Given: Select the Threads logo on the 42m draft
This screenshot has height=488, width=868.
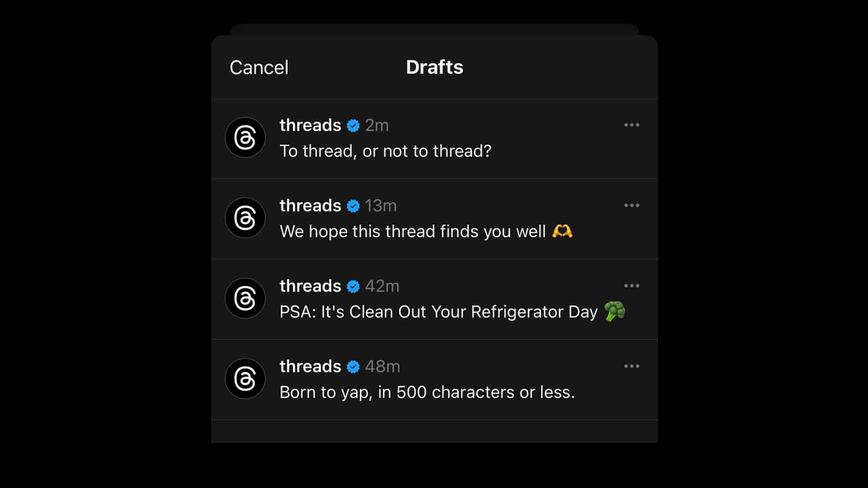Looking at the screenshot, I should point(245,298).
